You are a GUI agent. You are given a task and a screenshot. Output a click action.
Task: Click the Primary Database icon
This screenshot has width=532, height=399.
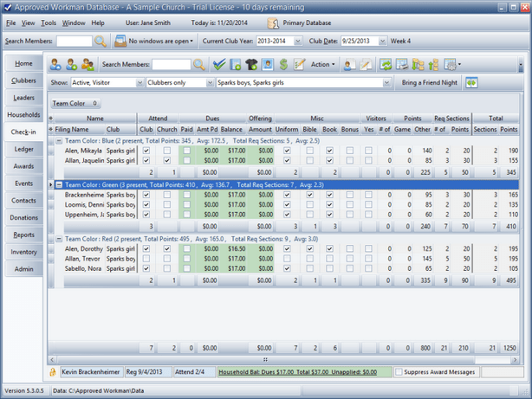tap(273, 23)
